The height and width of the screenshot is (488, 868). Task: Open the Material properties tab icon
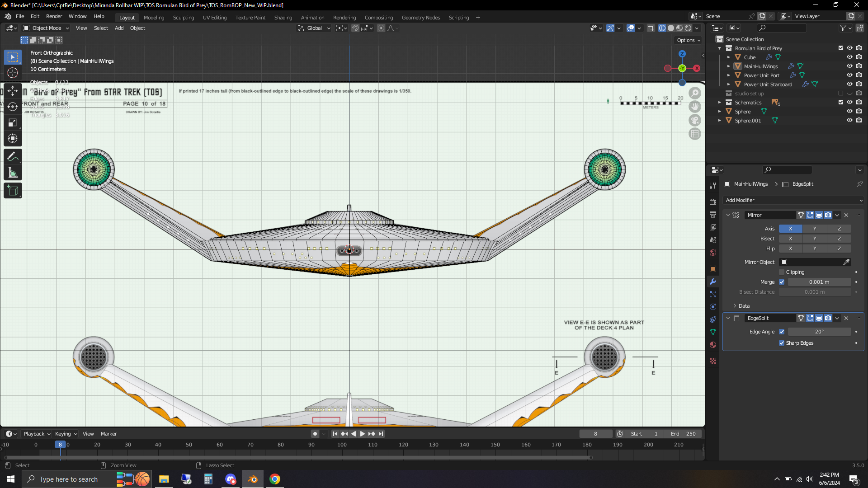pos(713,345)
